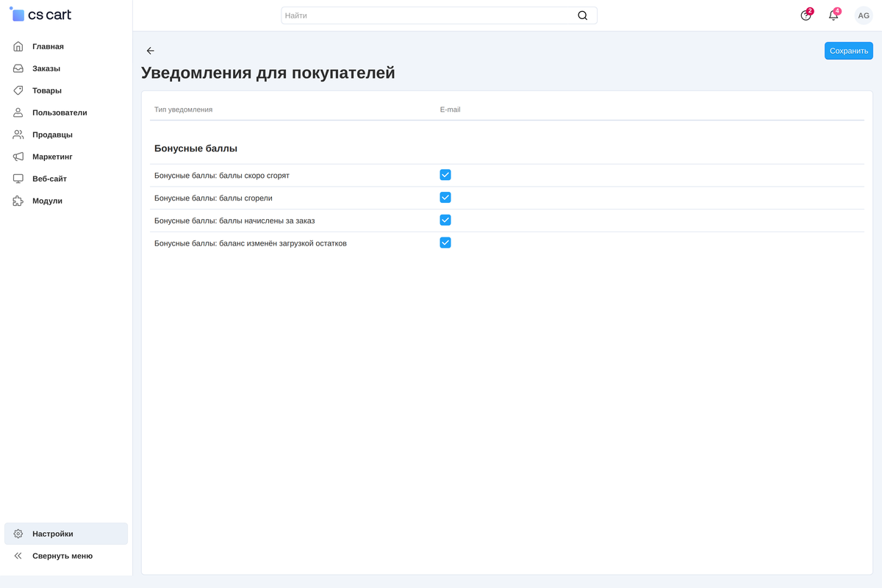Click the Тип уведомления column header

[x=183, y=110]
